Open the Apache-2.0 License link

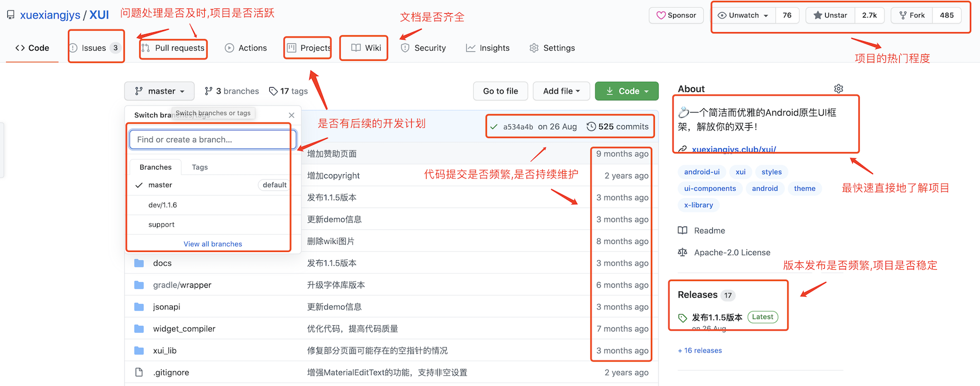click(732, 252)
